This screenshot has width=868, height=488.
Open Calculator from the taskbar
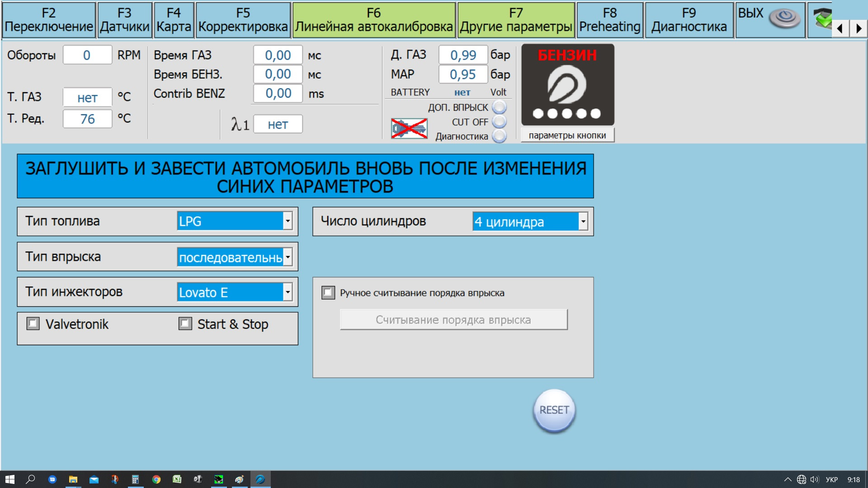coord(135,479)
